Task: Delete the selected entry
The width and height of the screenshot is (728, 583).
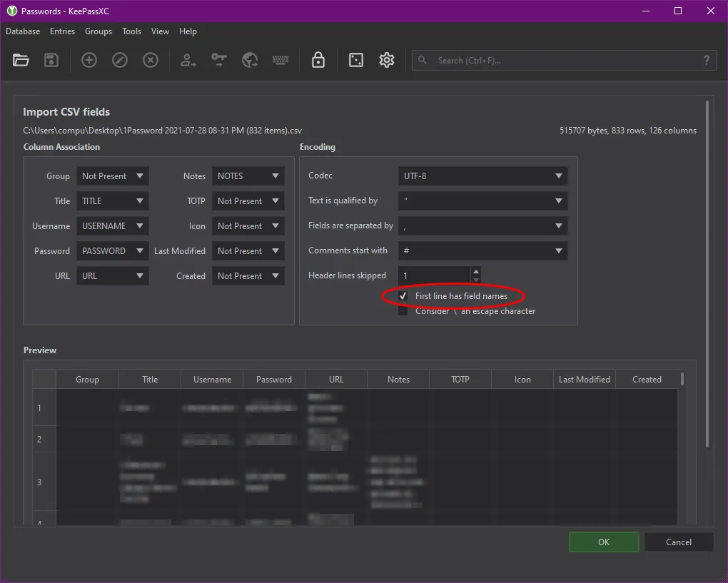Action: pyautogui.click(x=150, y=60)
